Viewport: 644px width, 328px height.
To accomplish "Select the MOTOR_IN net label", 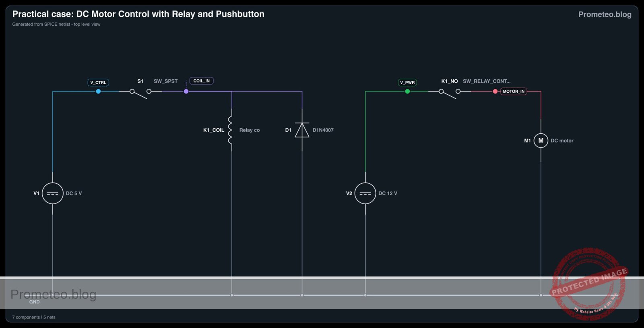I will point(514,91).
